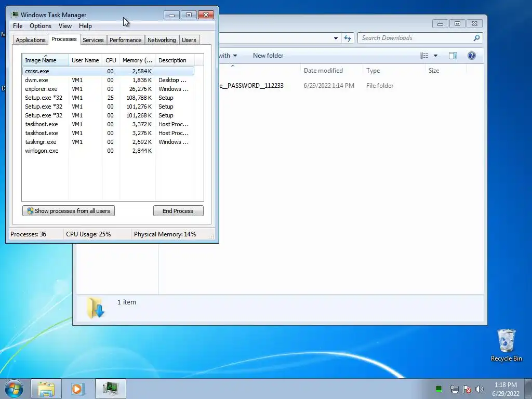Image resolution: width=532 pixels, height=399 pixels.
Task: Open the Help menu in Task Manager
Action: tap(85, 26)
